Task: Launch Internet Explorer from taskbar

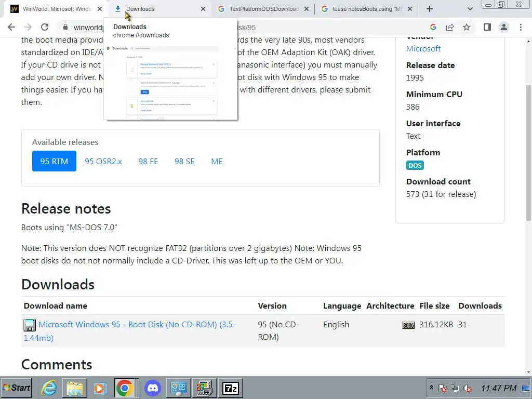Action: (x=49, y=388)
